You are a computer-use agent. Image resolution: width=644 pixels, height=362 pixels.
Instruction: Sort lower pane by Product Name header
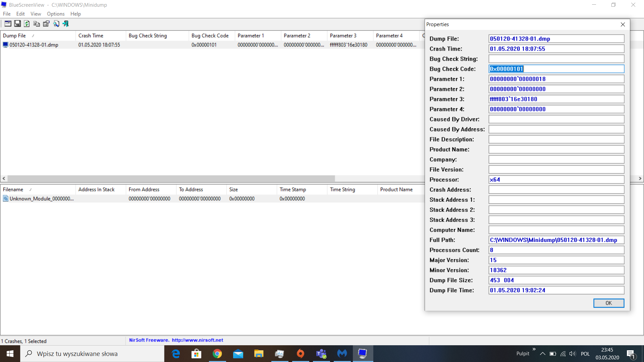pos(401,189)
